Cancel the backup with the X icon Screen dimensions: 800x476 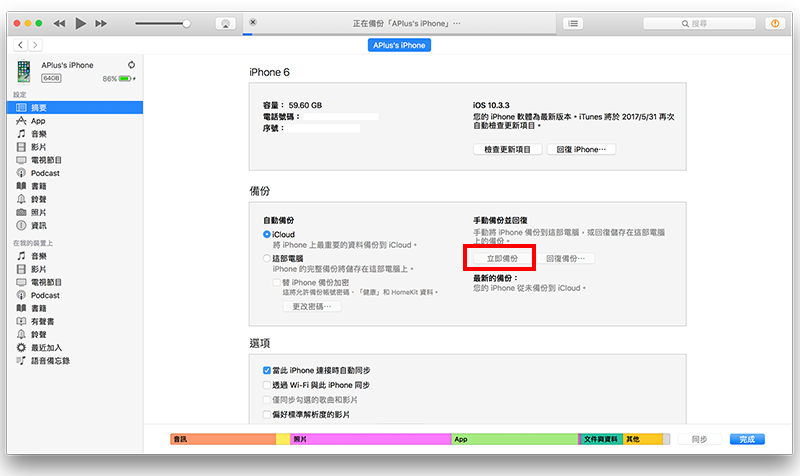pyautogui.click(x=253, y=22)
